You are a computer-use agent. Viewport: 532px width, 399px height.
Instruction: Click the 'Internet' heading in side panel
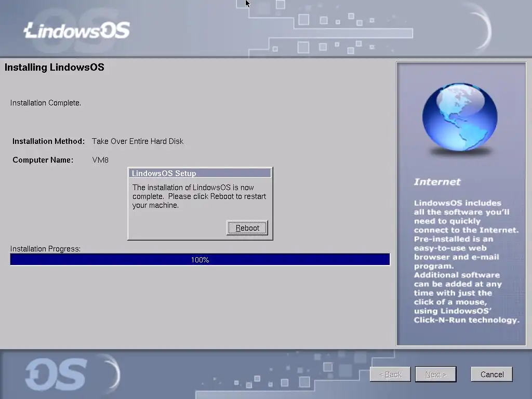tap(437, 182)
